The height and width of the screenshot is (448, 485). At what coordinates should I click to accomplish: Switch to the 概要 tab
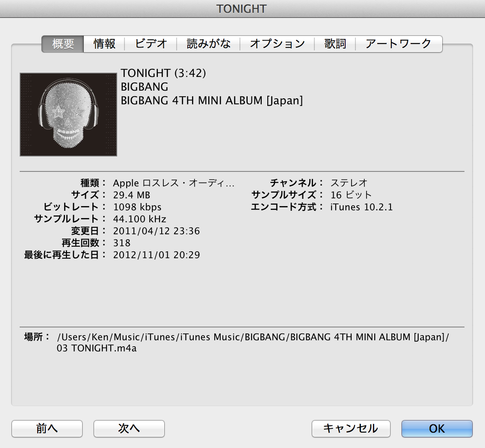point(63,44)
